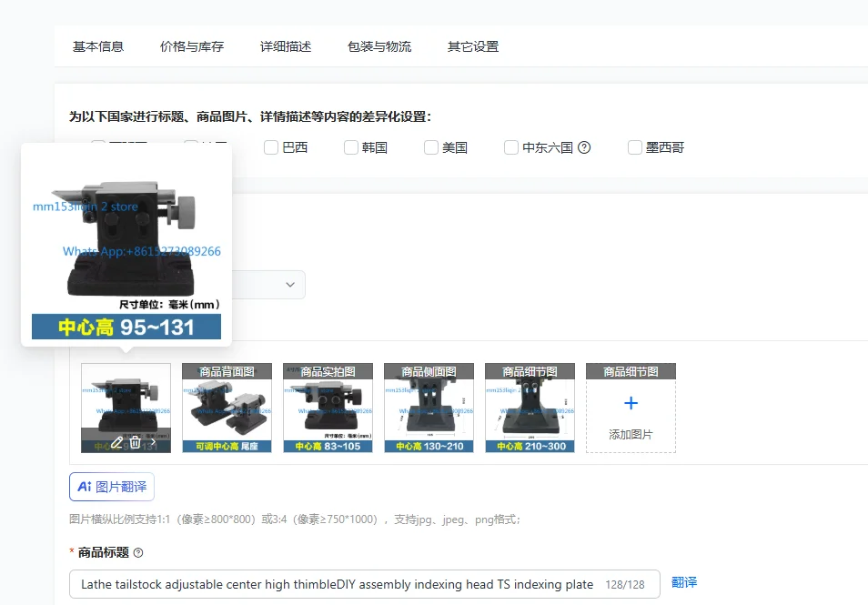Open the 包装与物流 tab

click(379, 46)
